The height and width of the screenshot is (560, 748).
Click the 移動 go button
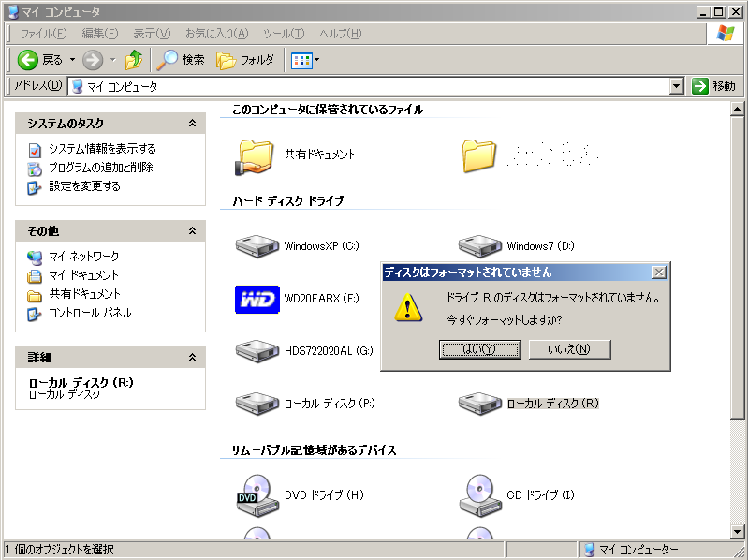click(x=713, y=86)
